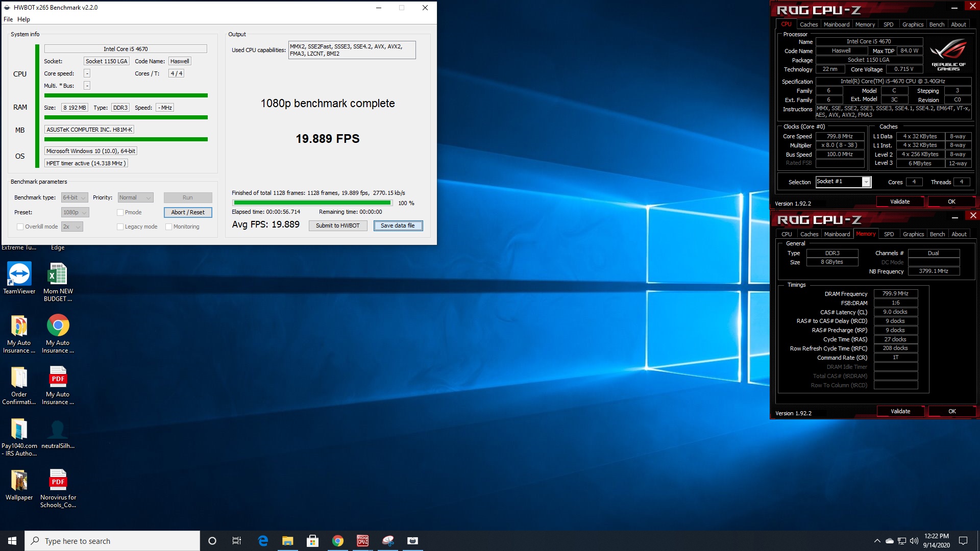Click the HWBOT x265 window title icon
Image resolution: width=980 pixels, height=551 pixels.
click(x=7, y=8)
